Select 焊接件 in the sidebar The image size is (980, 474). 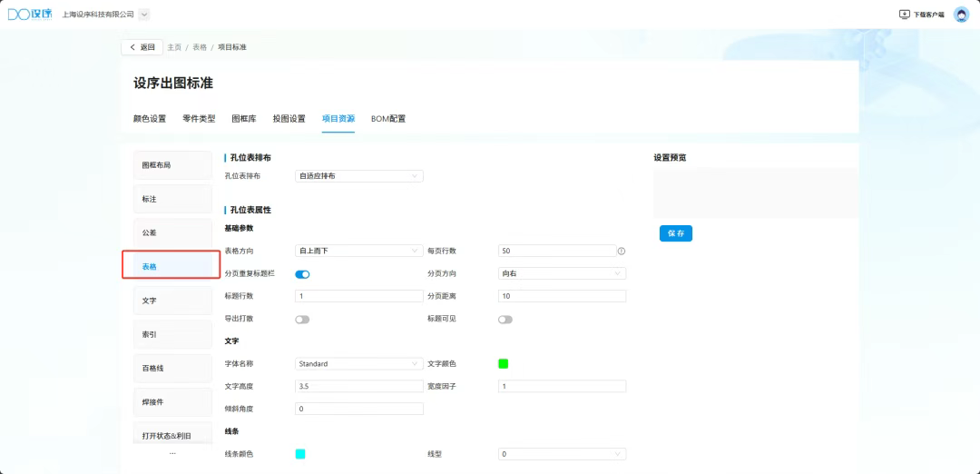[x=172, y=402]
